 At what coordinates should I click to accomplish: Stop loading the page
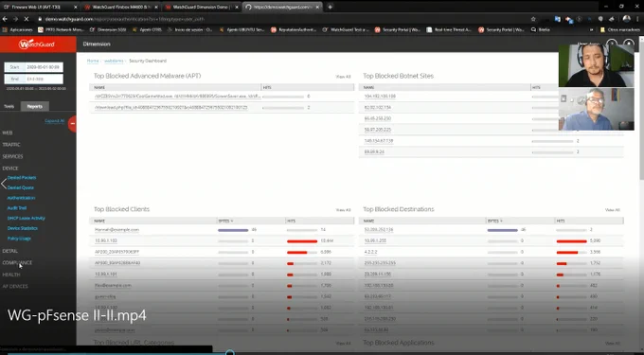point(26,19)
